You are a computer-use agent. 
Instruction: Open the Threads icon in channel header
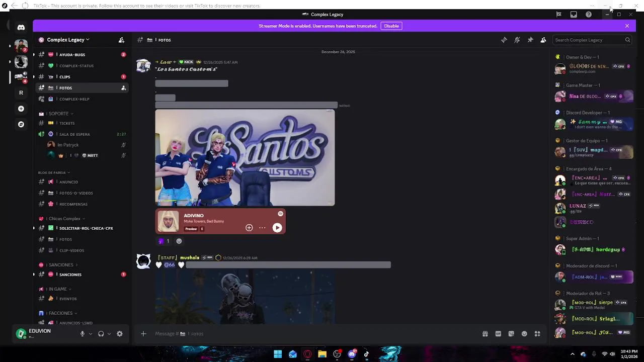click(504, 40)
